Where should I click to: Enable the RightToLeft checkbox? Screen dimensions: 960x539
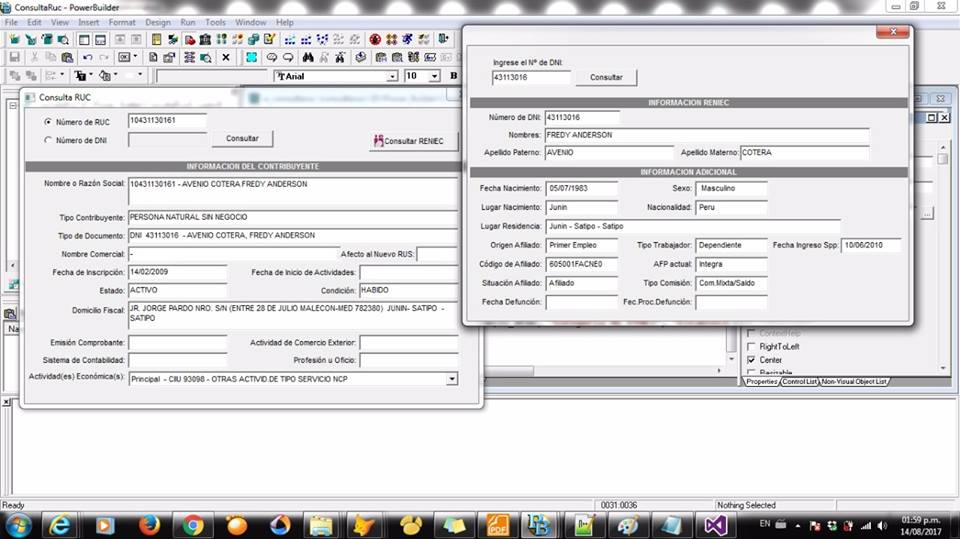[752, 346]
